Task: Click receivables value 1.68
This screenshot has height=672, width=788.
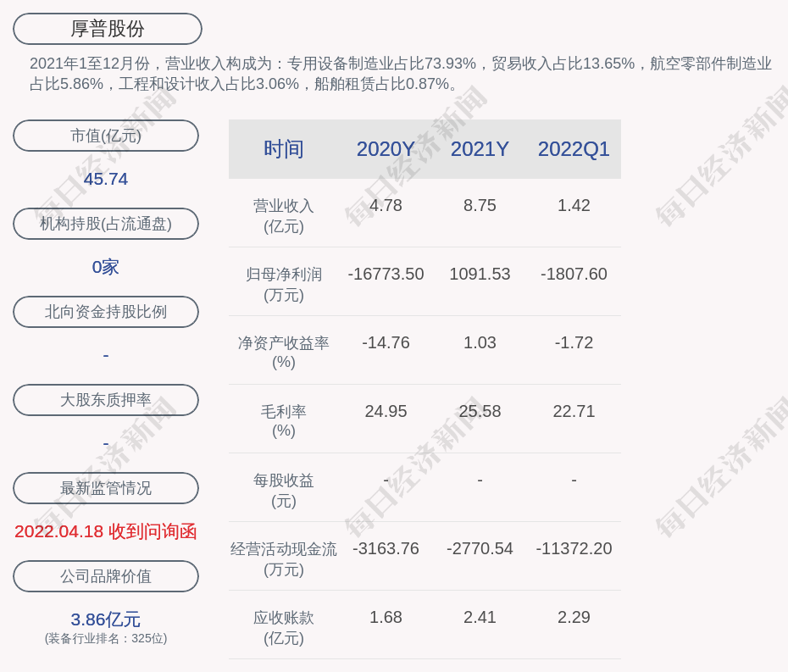Action: click(x=386, y=617)
